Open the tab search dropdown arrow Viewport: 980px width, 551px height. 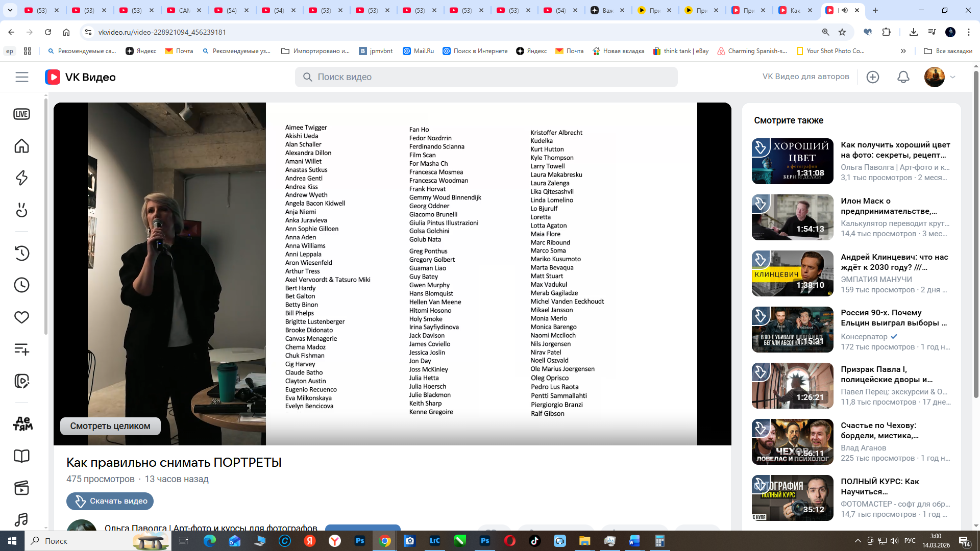(x=10, y=10)
